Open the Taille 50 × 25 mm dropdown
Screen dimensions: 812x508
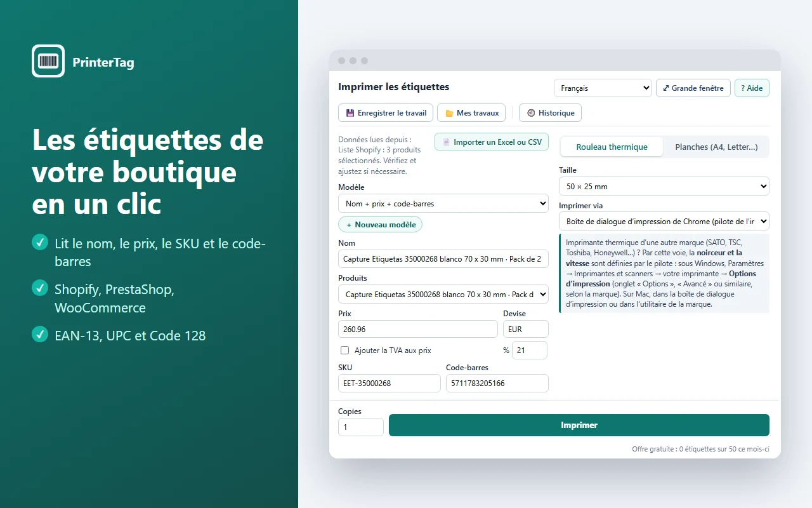click(x=664, y=187)
